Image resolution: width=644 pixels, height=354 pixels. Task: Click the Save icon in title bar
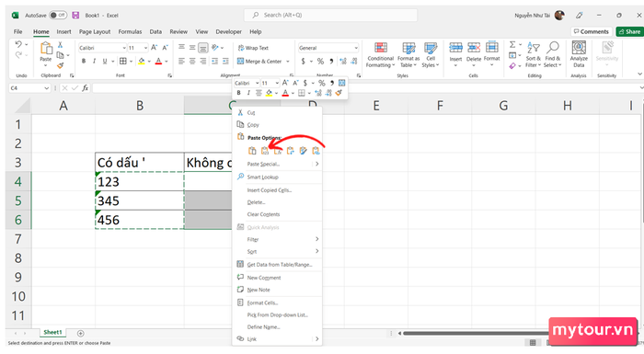tap(75, 16)
